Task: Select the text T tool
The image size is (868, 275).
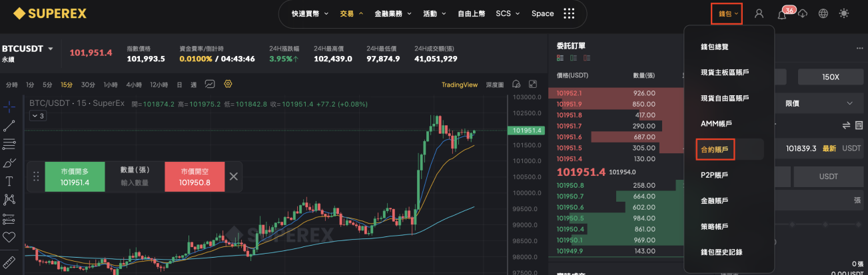Action: pyautogui.click(x=9, y=181)
